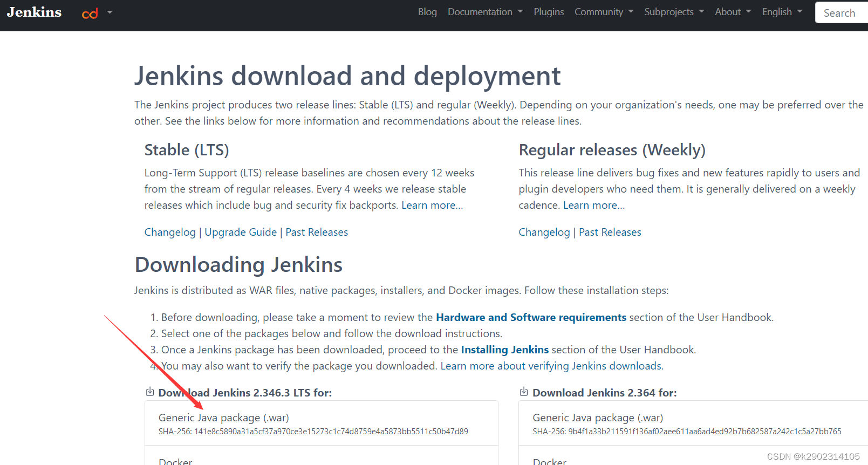
Task: Open the English language selector
Action: tap(782, 12)
